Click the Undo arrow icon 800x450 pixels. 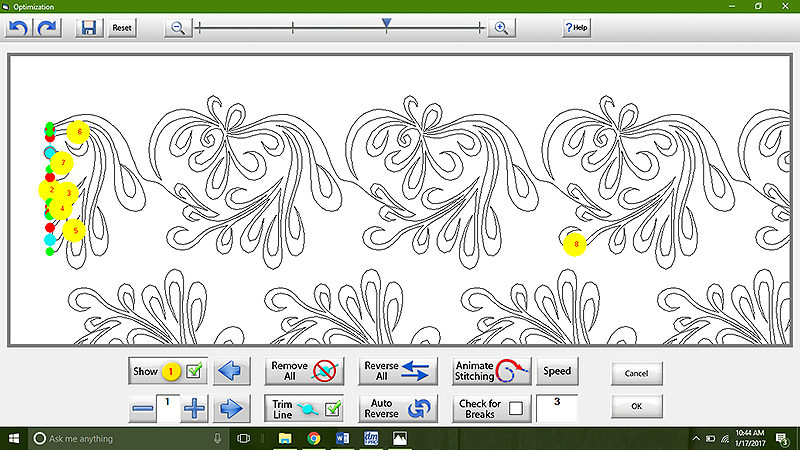tap(18, 28)
